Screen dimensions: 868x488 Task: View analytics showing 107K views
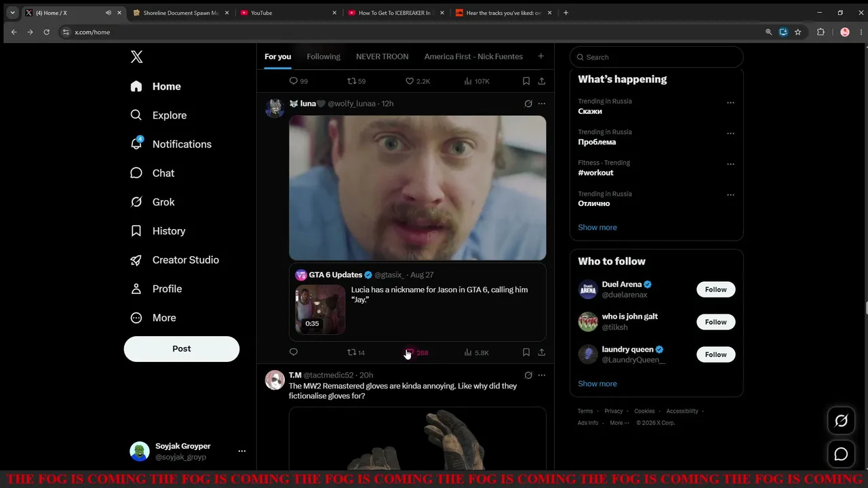pos(477,81)
